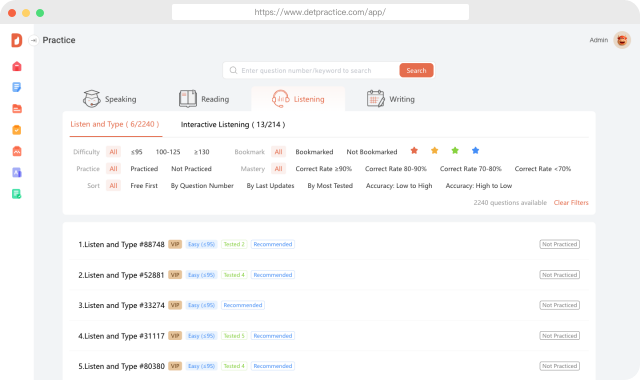Focus the question number search field
The image size is (640, 380).
point(310,70)
